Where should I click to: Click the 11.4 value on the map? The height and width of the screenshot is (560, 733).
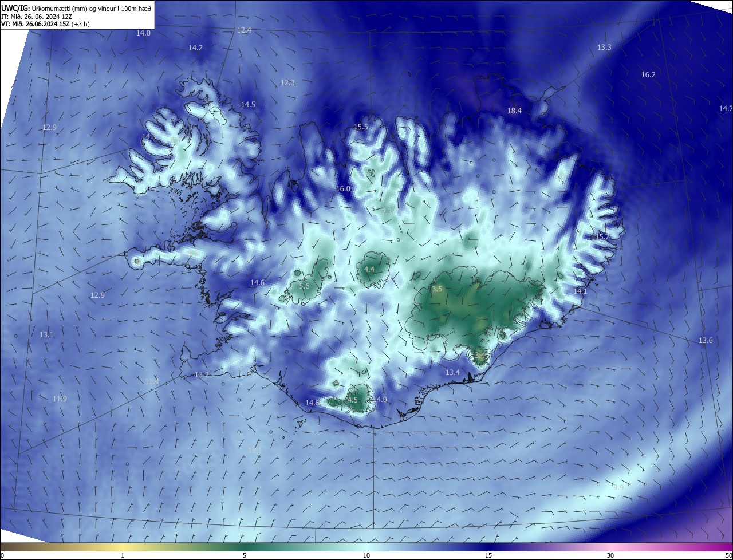[151, 381]
